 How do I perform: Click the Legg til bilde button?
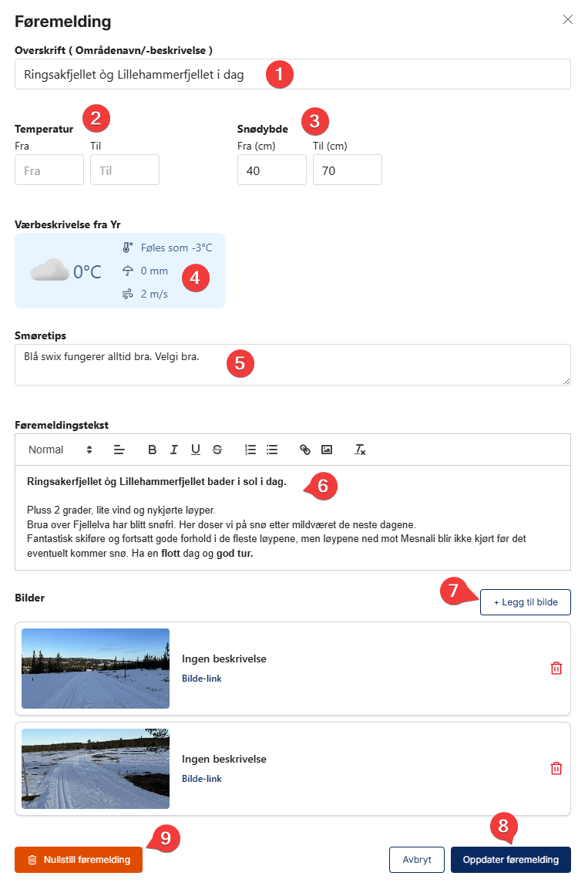(525, 602)
